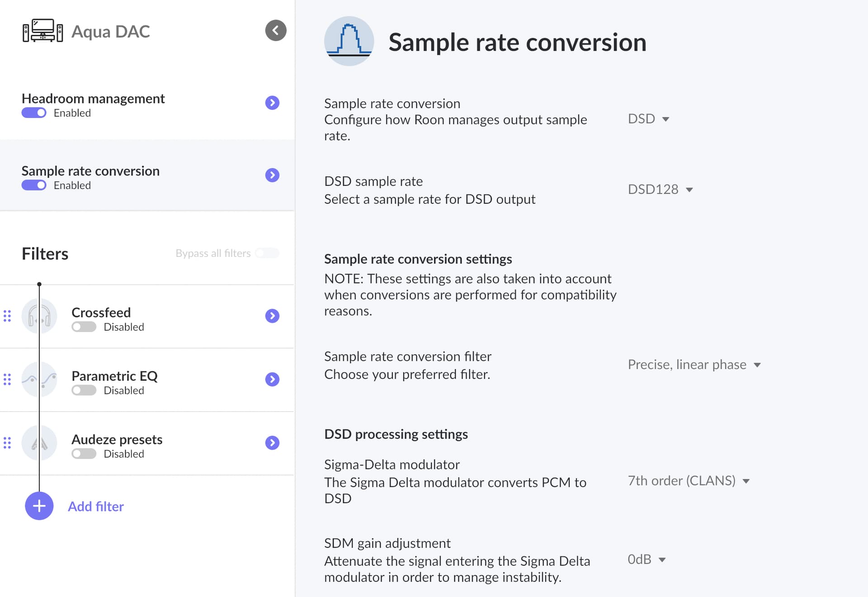
Task: Open the Sample rate conversion mode dropdown showing DSD
Action: point(648,118)
